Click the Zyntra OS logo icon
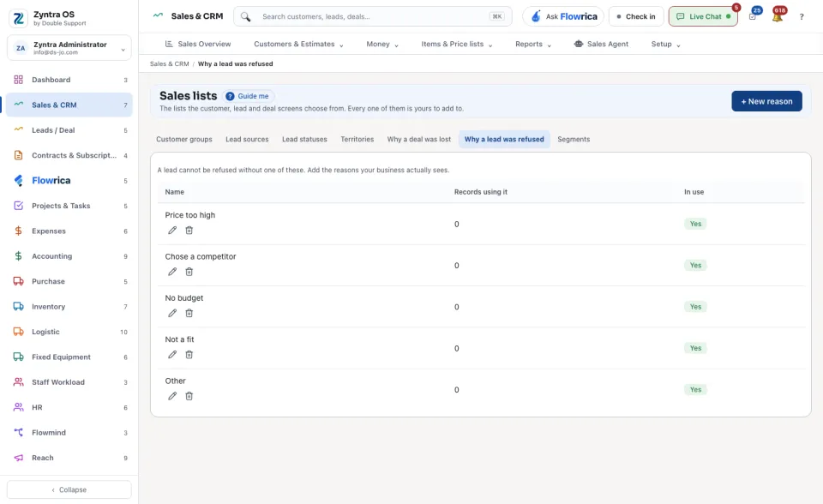 coord(18,18)
